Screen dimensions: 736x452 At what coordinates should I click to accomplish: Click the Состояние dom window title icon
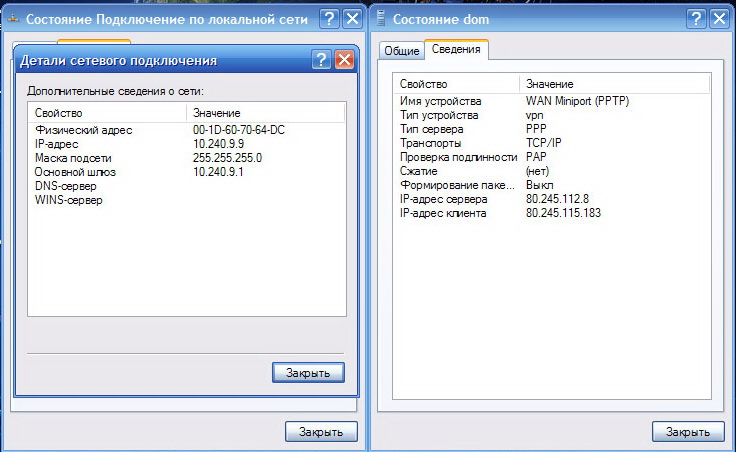point(380,19)
